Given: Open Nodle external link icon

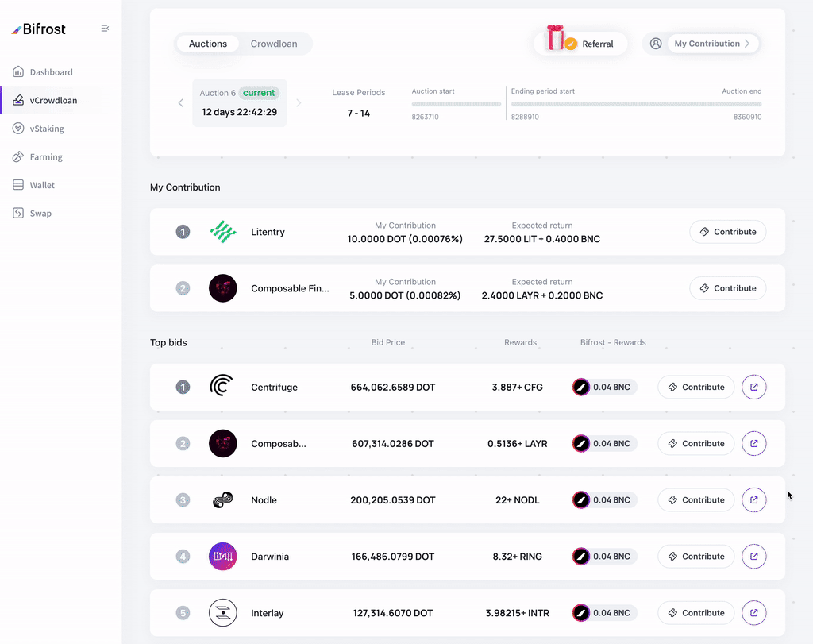Looking at the screenshot, I should tap(754, 499).
